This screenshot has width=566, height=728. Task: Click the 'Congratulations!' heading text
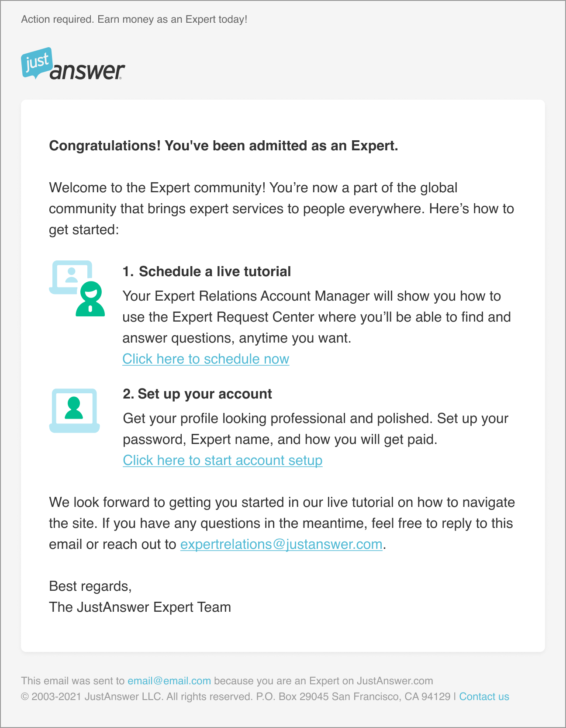pyautogui.click(x=224, y=146)
